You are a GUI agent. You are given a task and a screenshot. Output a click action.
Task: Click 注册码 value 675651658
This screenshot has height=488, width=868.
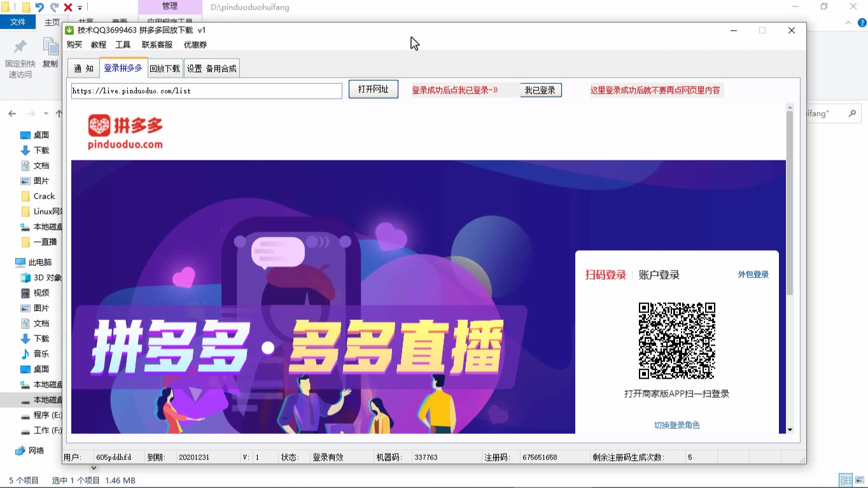[x=540, y=457]
